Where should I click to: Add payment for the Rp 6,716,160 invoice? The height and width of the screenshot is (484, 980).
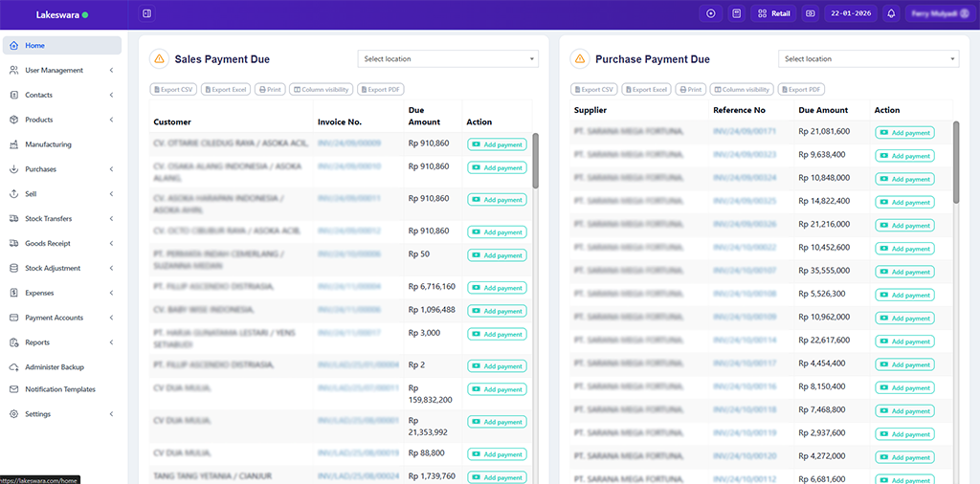point(497,288)
